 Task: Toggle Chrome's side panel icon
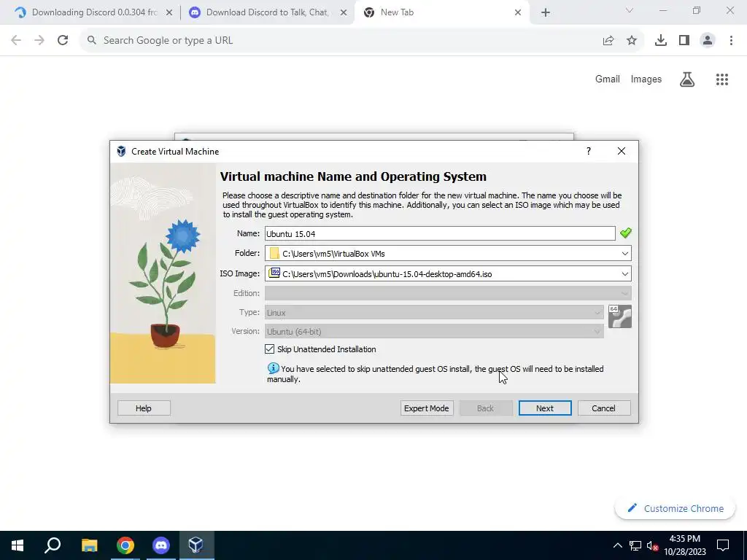pyautogui.click(x=684, y=41)
